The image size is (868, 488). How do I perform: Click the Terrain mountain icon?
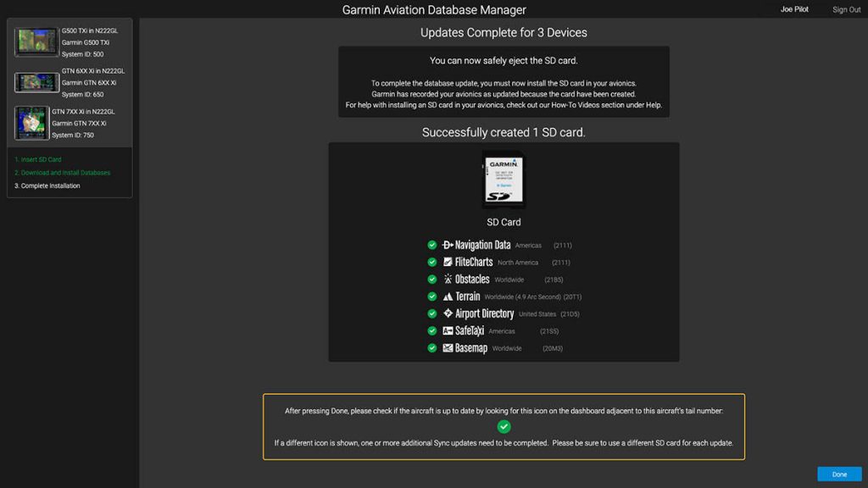[447, 296]
